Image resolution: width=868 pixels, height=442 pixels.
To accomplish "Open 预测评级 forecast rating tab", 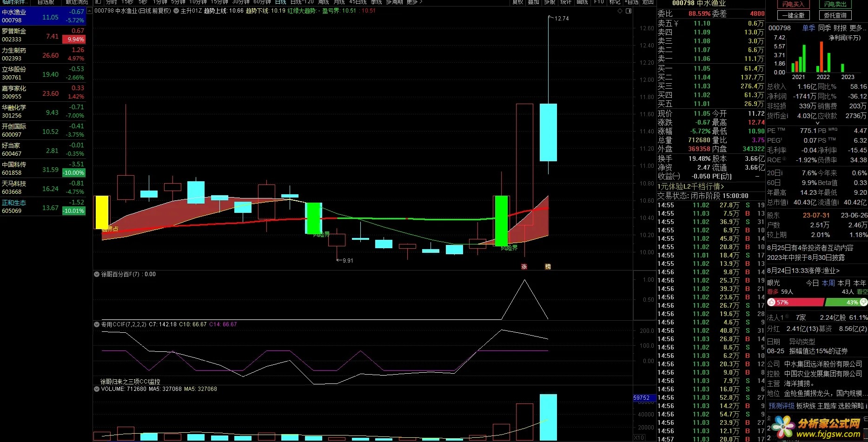I will pos(781,406).
